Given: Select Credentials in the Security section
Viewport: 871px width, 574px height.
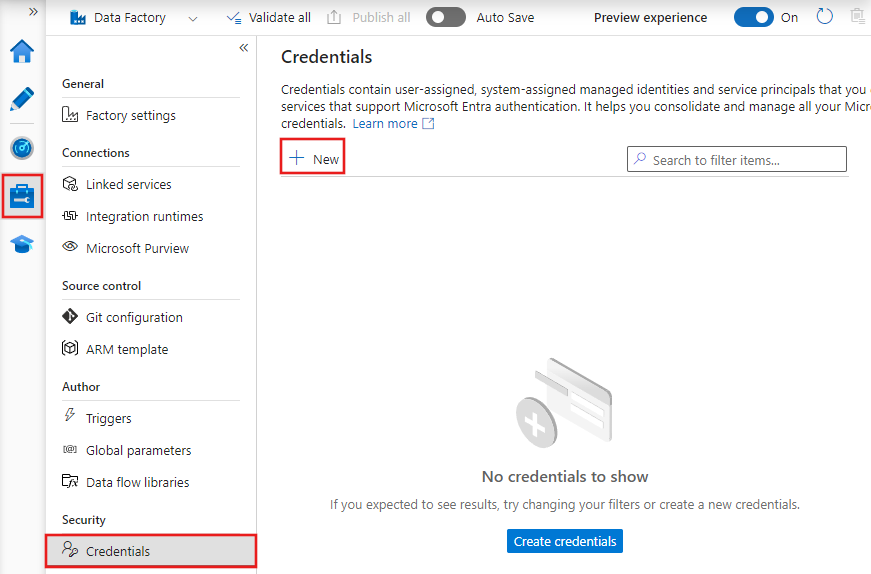Looking at the screenshot, I should (151, 551).
